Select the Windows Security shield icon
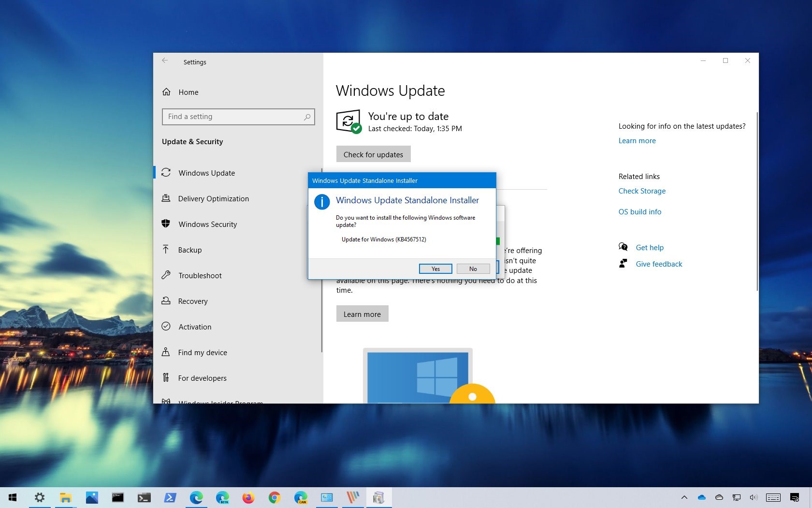 click(x=166, y=224)
